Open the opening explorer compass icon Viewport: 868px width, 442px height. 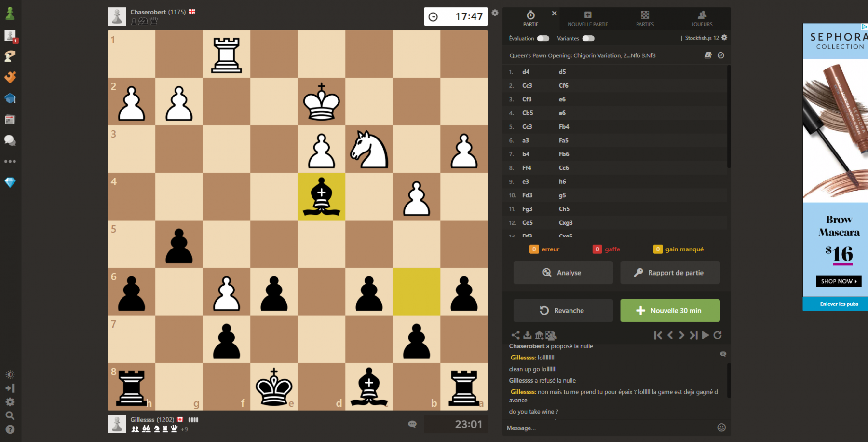(721, 55)
